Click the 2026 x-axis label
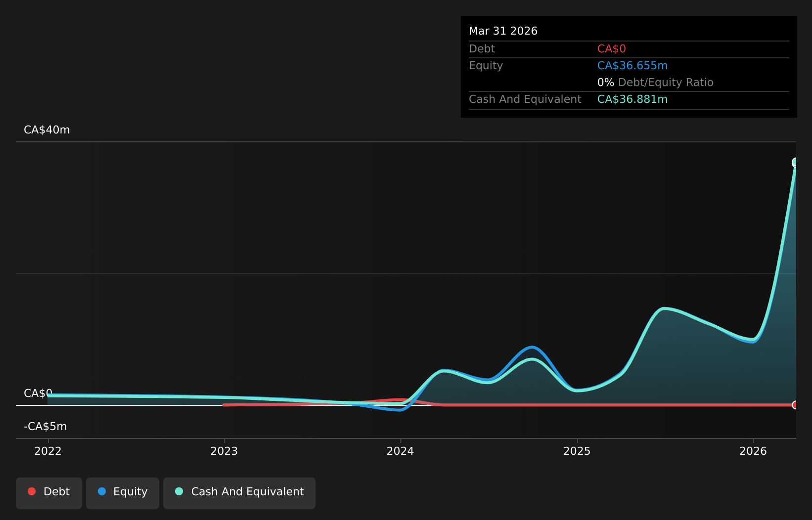This screenshot has height=520, width=812. click(753, 451)
